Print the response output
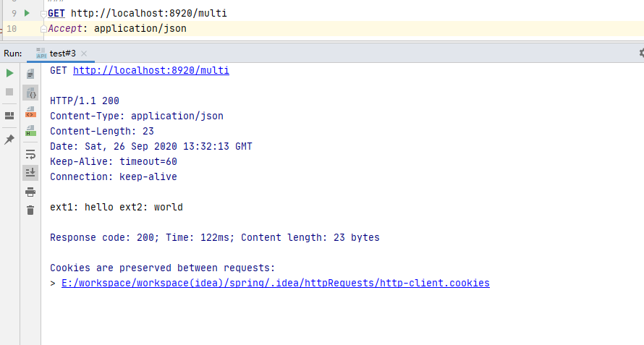The image size is (644, 345). 30,192
